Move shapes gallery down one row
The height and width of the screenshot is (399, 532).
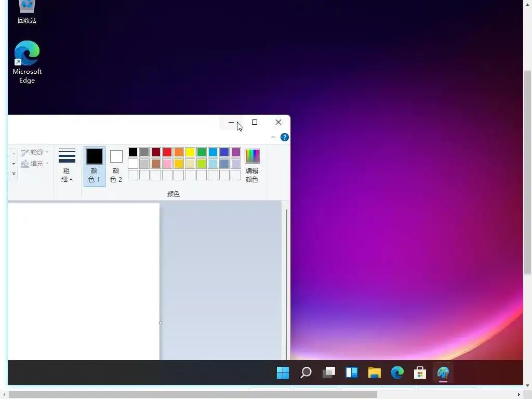tap(14, 164)
